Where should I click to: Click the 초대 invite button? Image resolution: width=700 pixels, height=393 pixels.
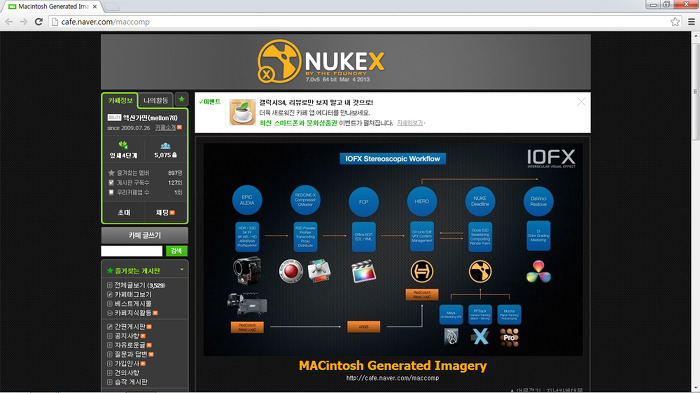(124, 213)
